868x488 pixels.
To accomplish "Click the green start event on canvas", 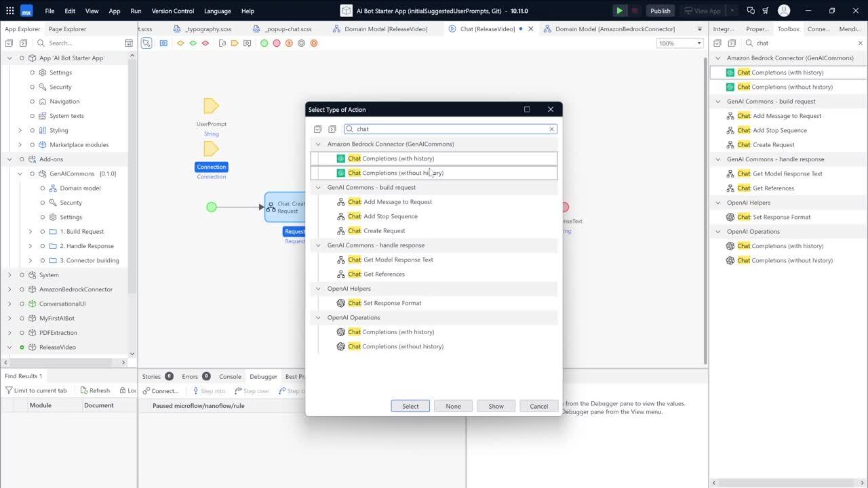I will [x=212, y=207].
